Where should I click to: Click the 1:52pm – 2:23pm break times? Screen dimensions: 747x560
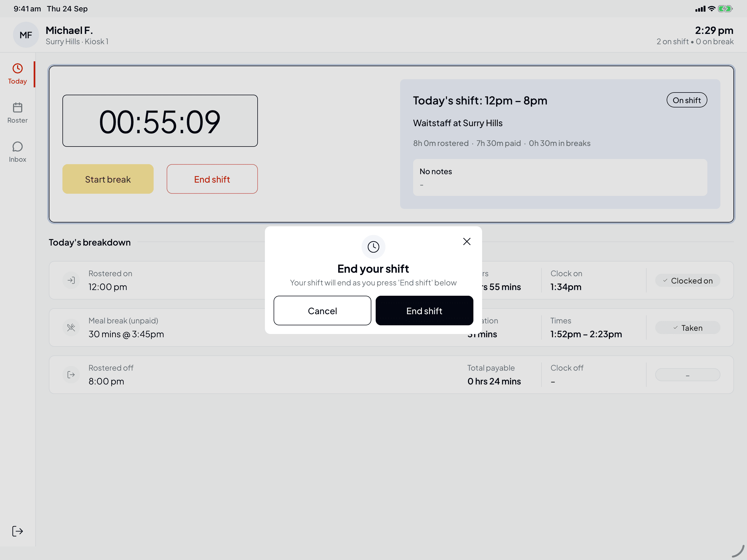point(586,334)
